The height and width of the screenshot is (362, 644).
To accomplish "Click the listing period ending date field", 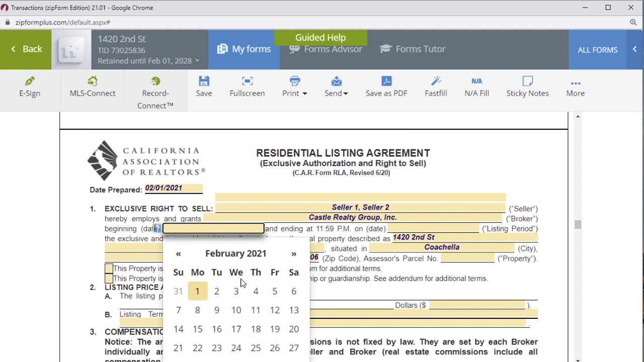I will (433, 228).
